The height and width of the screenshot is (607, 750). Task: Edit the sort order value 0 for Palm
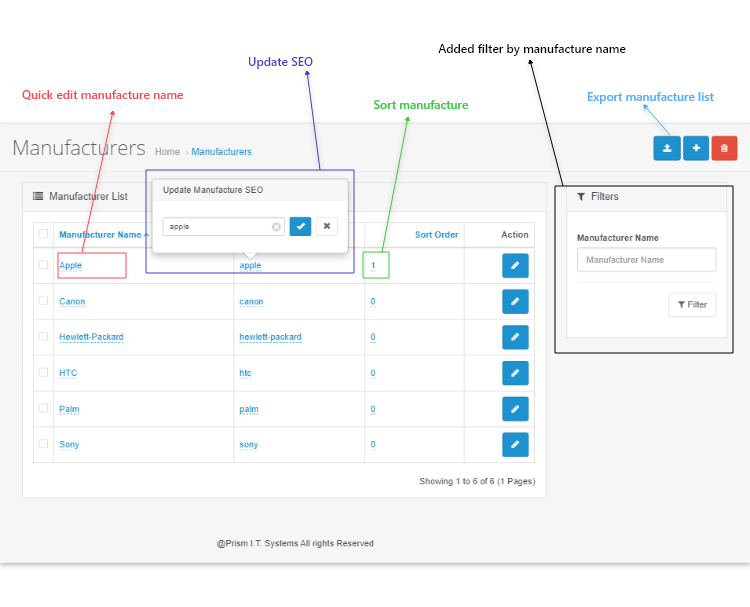coord(373,409)
